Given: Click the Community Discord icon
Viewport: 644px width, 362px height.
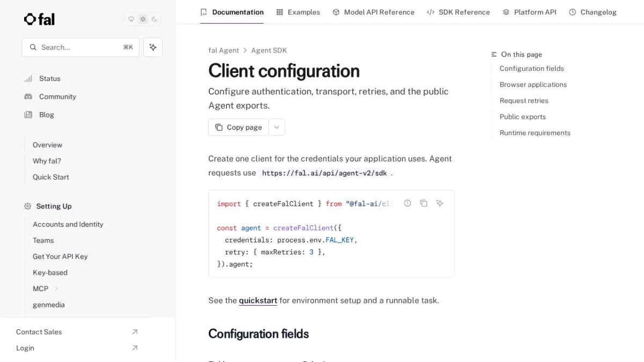Looking at the screenshot, I should tap(28, 97).
